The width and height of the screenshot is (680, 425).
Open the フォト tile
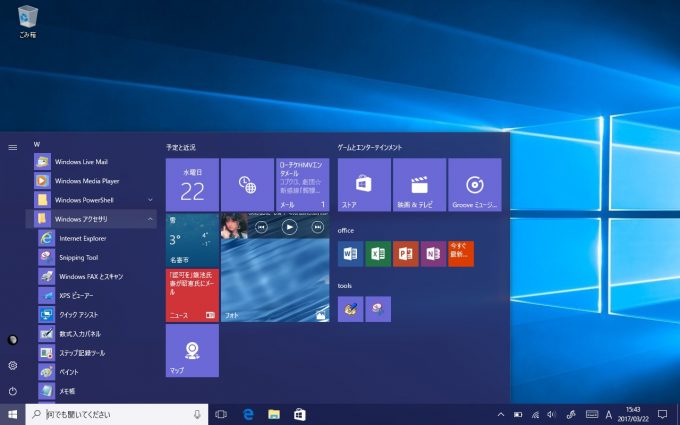click(x=275, y=282)
